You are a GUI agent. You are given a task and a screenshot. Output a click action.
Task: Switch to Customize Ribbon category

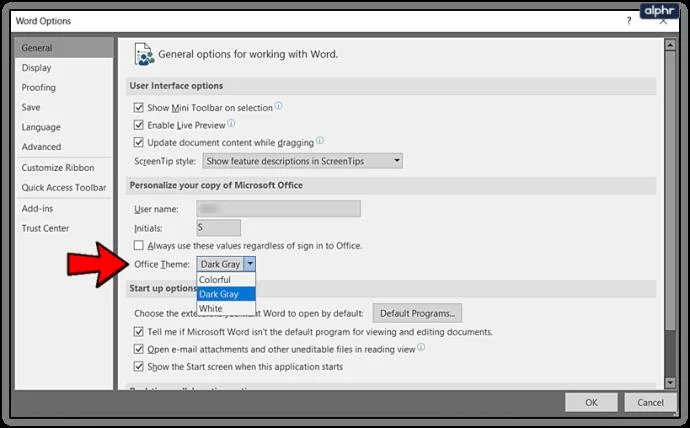[58, 168]
